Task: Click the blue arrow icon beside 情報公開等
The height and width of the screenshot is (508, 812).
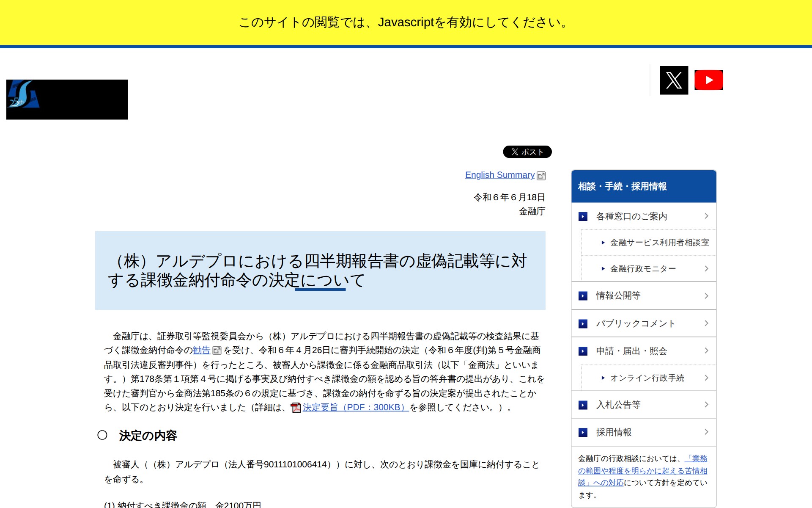Action: (583, 296)
